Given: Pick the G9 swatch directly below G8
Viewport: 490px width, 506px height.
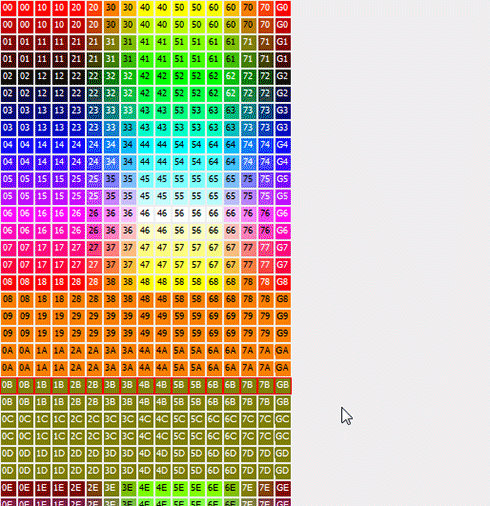Looking at the screenshot, I should click(282, 317).
